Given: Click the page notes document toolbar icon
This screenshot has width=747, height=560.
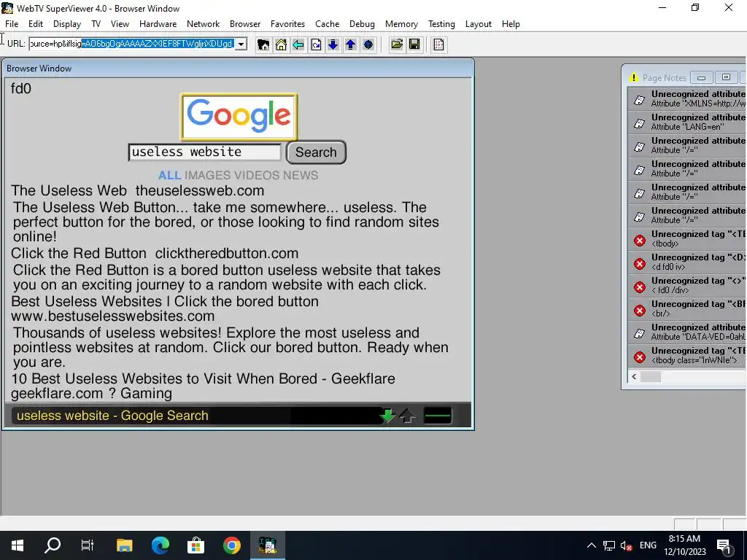Looking at the screenshot, I should pos(438,44).
